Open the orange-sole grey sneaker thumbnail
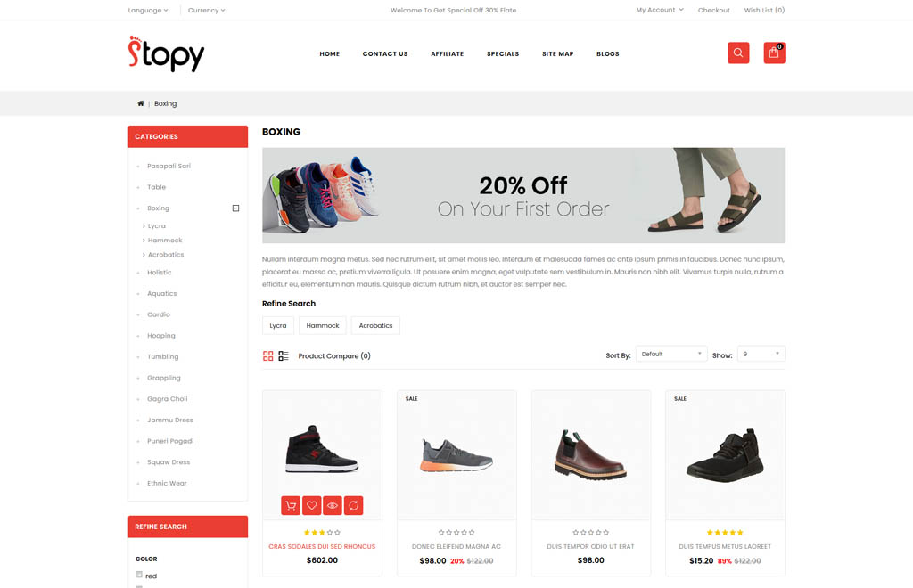The image size is (913, 588). (456, 455)
